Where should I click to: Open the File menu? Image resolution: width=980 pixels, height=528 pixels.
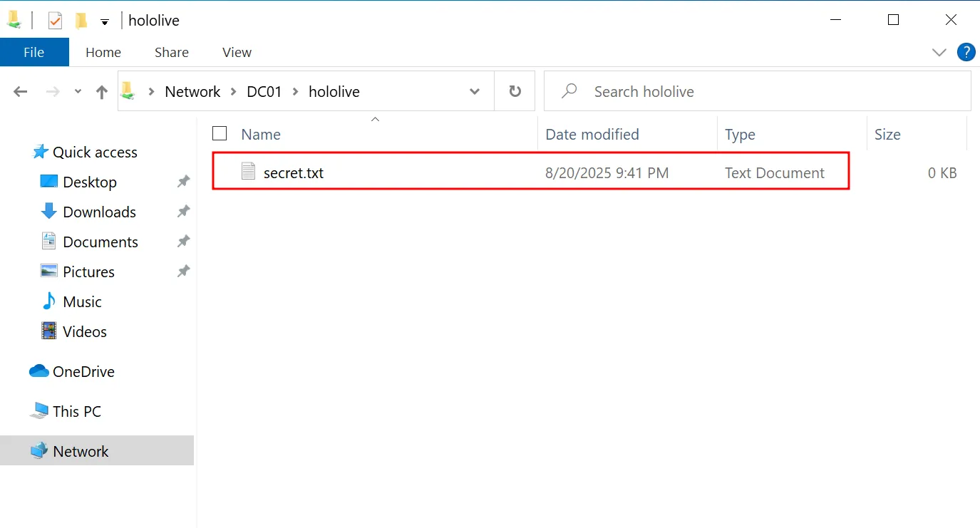(34, 52)
